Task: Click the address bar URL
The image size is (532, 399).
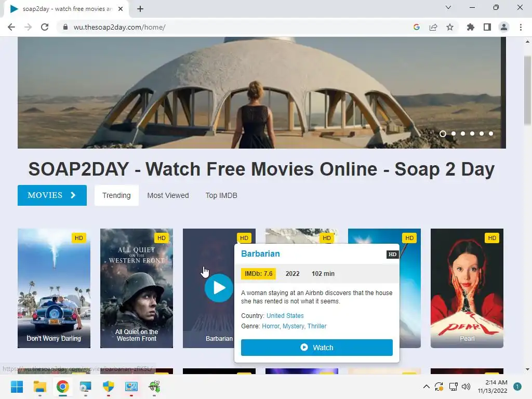Action: tap(119, 27)
